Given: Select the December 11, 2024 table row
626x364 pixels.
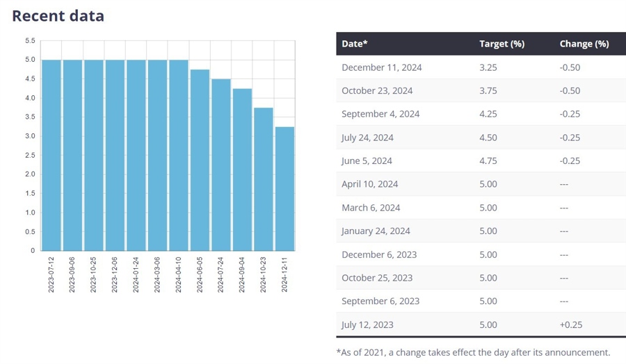Looking at the screenshot, I should (481, 67).
